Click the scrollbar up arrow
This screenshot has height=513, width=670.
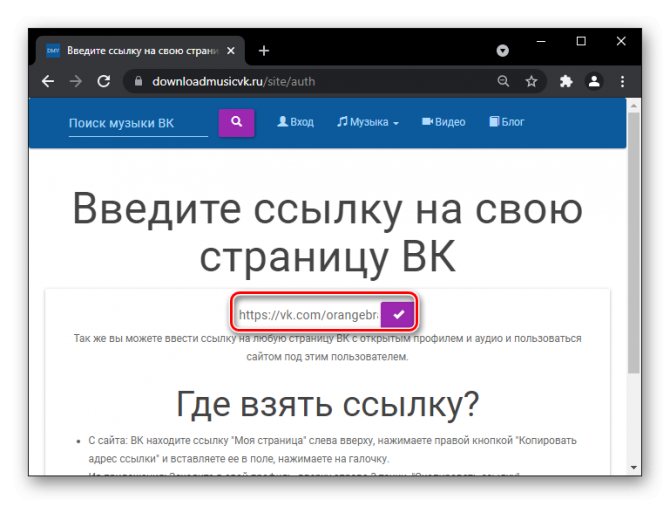[x=634, y=105]
